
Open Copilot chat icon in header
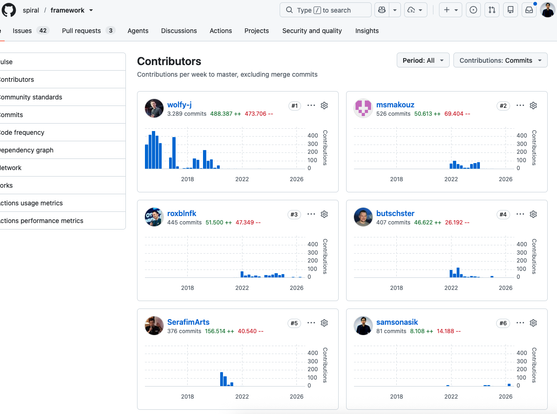point(382,10)
